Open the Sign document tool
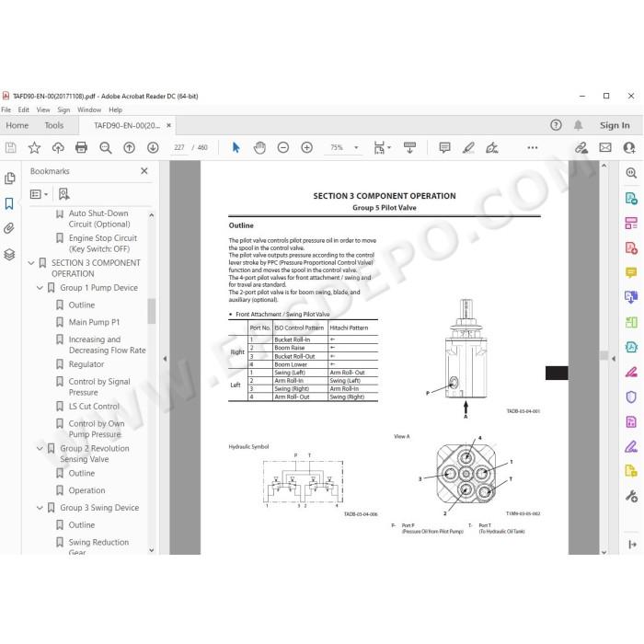644x644 pixels. point(491,147)
